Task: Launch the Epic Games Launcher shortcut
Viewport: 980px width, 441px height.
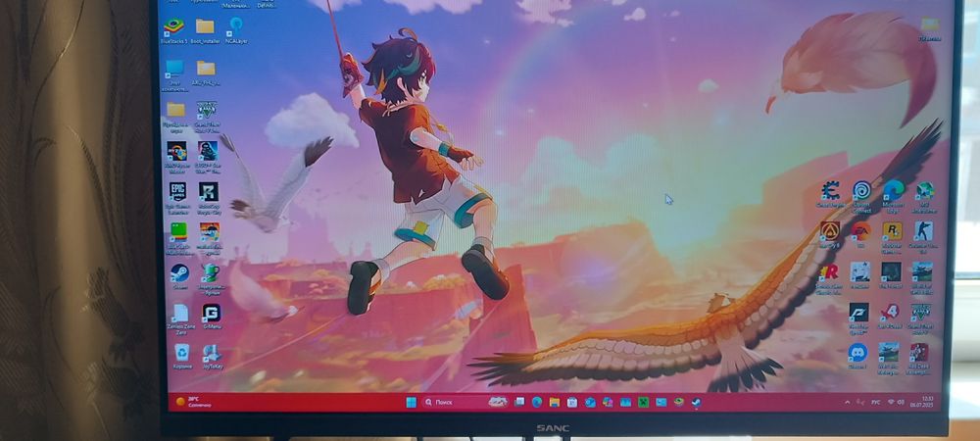Action: [177, 197]
